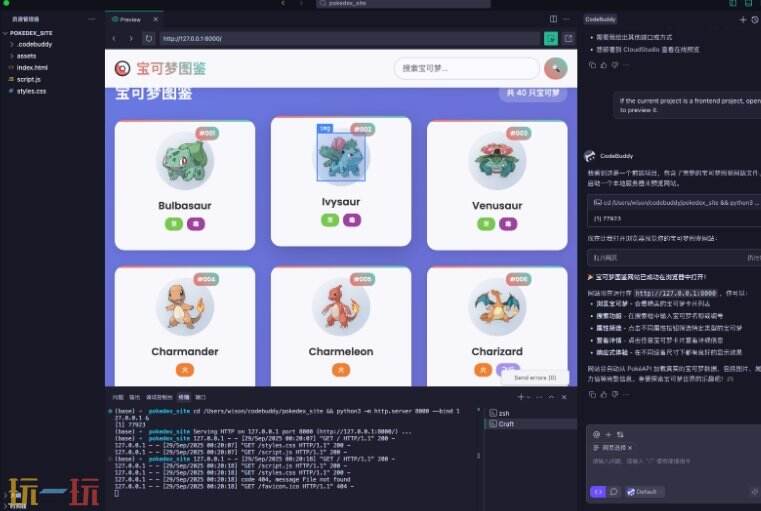Switch to the Preview tab
This screenshot has height=511, width=761.
pyautogui.click(x=130, y=19)
